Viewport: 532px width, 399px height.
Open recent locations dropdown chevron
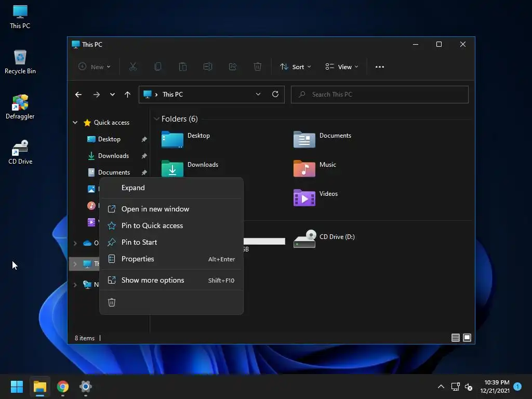pyautogui.click(x=112, y=95)
